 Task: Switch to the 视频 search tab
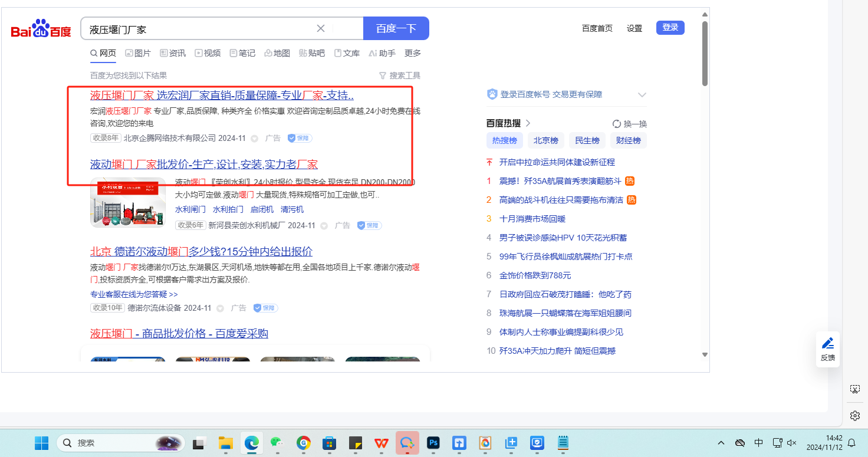coord(208,53)
